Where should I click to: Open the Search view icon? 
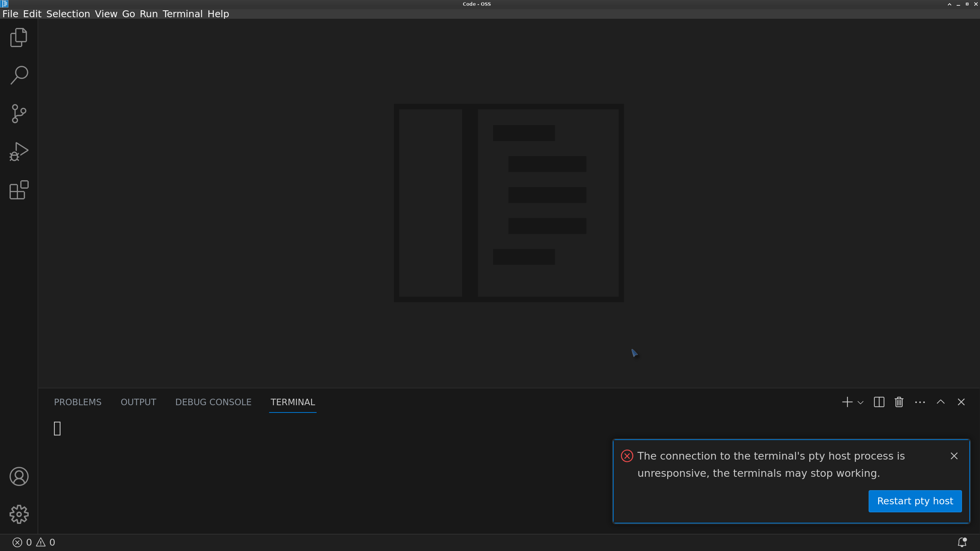(19, 75)
